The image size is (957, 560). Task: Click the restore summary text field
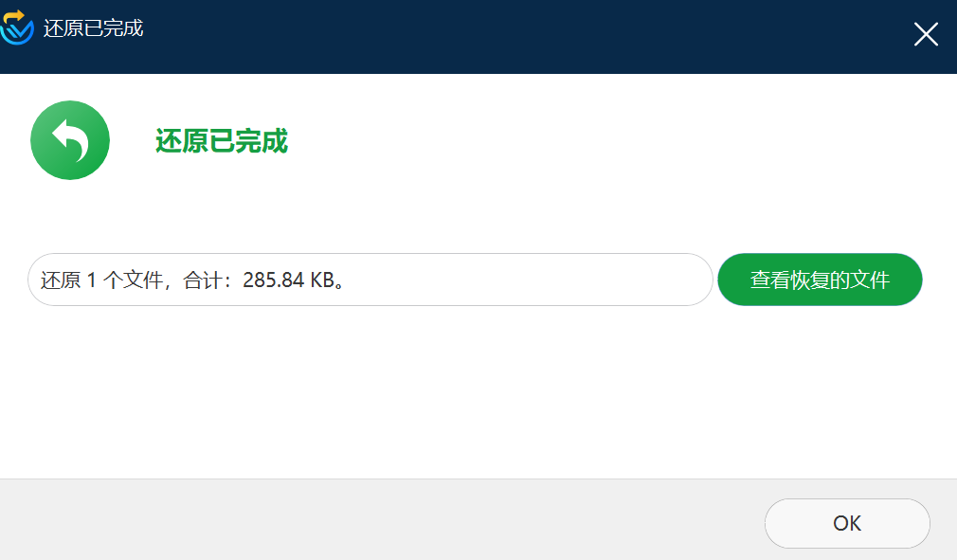point(370,280)
